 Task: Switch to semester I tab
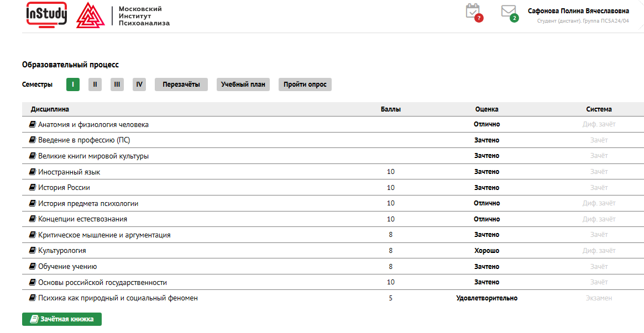point(73,84)
